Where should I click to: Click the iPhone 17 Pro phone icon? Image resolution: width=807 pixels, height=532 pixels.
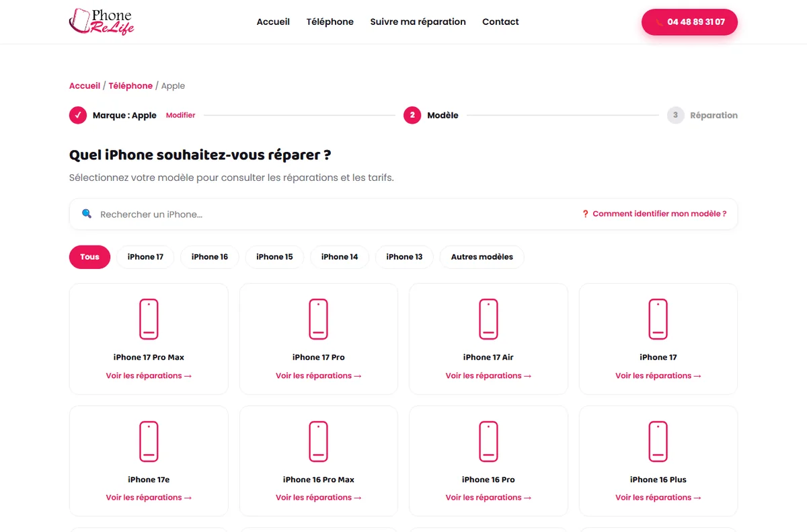[x=319, y=319]
